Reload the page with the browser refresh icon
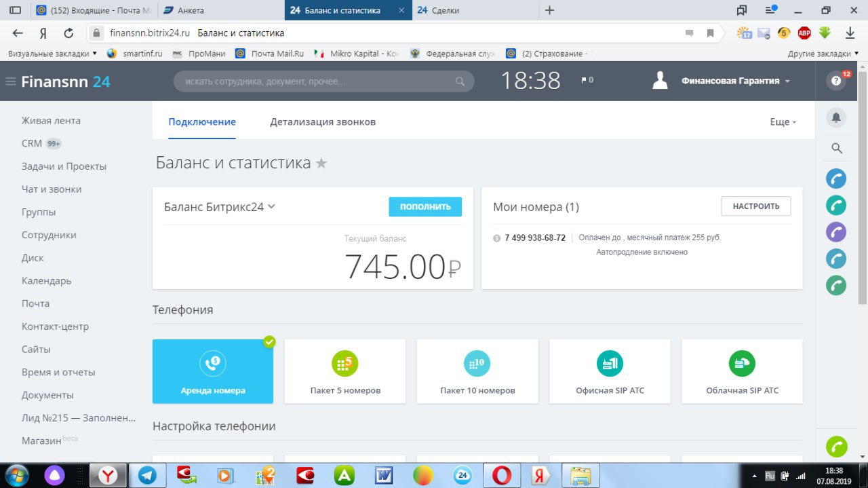The width and height of the screenshot is (868, 488). [x=68, y=33]
